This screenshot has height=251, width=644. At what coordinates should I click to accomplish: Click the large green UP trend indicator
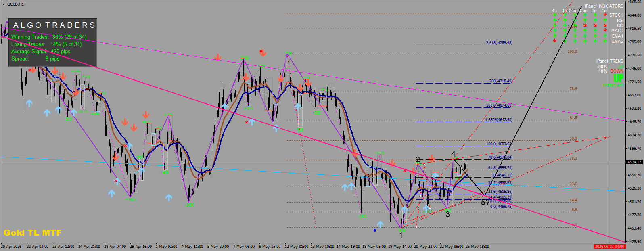click(x=618, y=78)
